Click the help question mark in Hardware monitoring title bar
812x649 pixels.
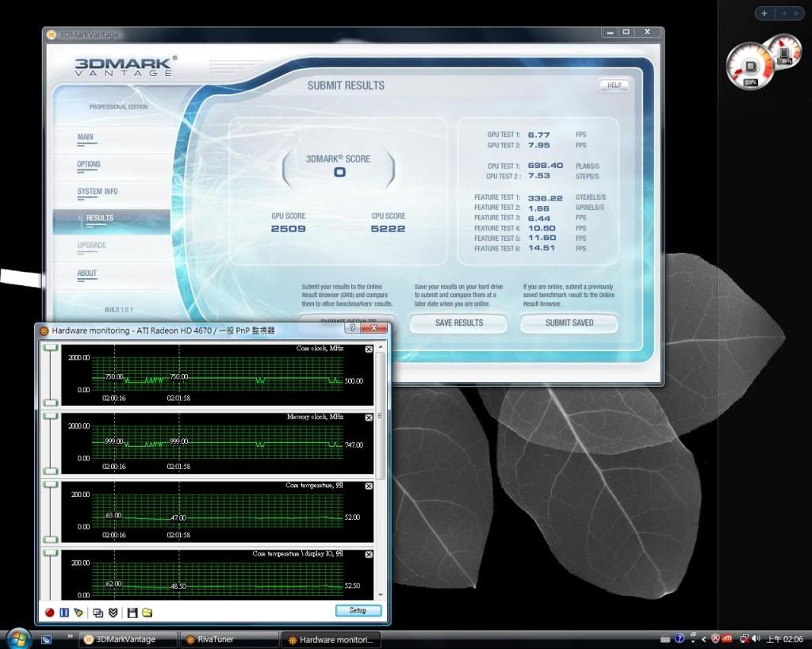click(x=353, y=328)
